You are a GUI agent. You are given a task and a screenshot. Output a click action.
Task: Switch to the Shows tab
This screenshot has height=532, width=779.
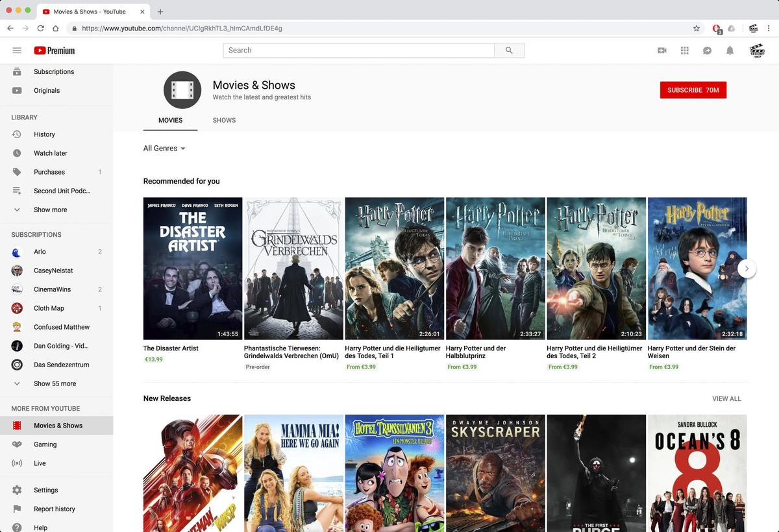click(224, 120)
